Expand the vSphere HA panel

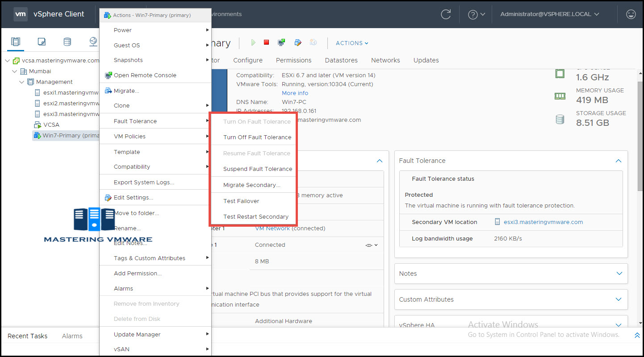coord(619,325)
